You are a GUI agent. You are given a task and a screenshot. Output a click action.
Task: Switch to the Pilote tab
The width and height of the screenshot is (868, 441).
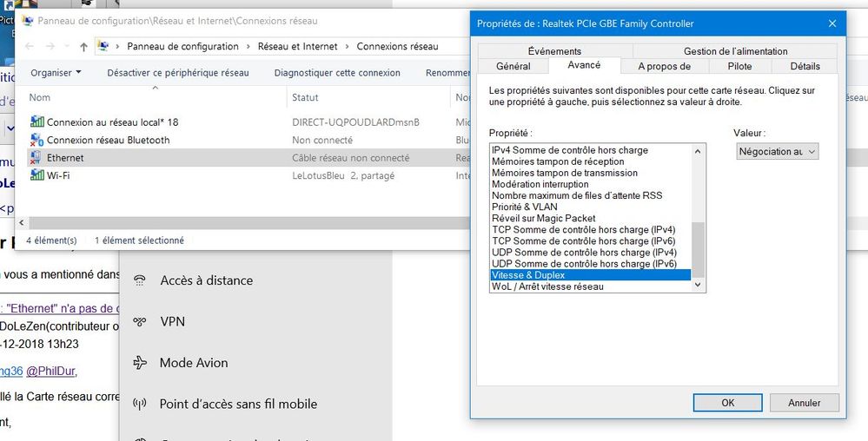coord(739,66)
